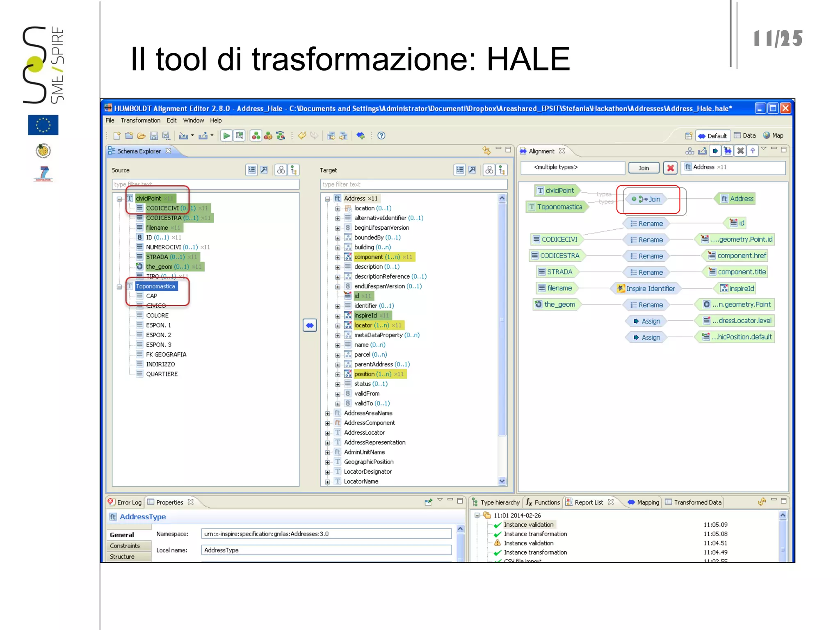This screenshot has width=840, height=630.
Task: Save the alignment project with the floppy icon
Action: pos(154,136)
